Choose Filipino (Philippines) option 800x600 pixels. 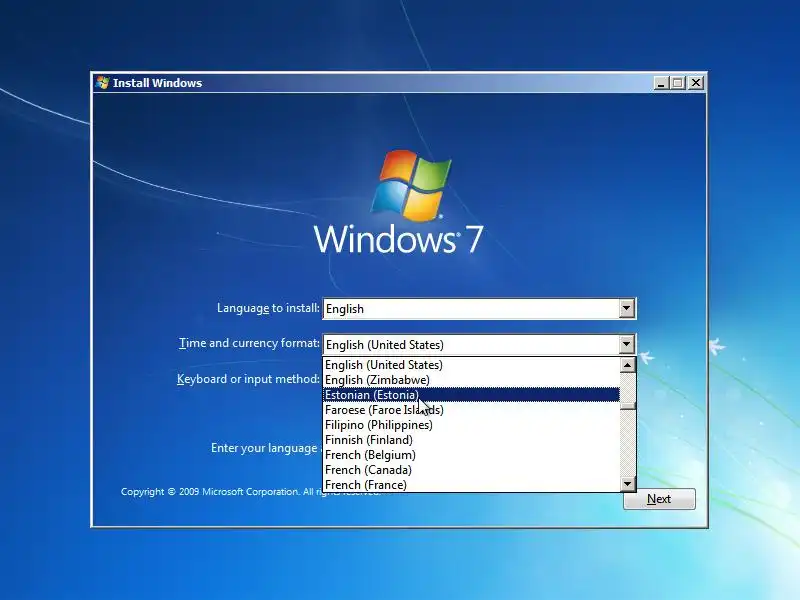[x=471, y=424]
